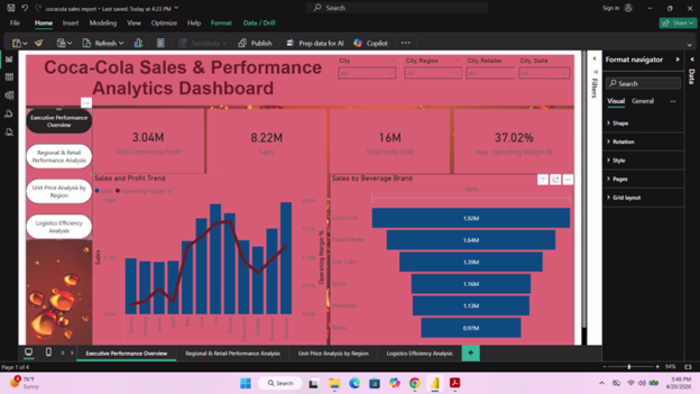Add a new page with plus button

471,353
